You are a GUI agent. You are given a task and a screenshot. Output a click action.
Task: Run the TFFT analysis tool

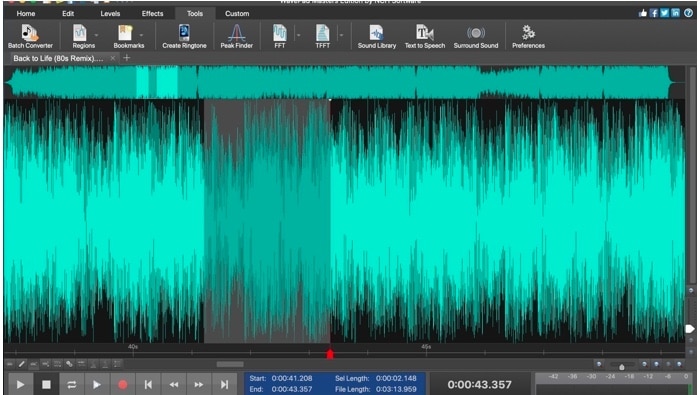pos(322,36)
